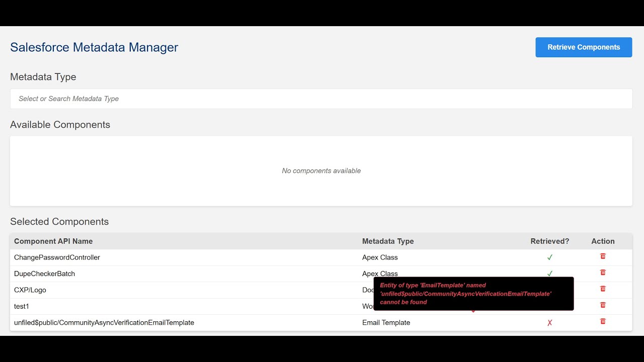Click the Available Components heading
Screen dimensions: 644x362
[x=60, y=125]
